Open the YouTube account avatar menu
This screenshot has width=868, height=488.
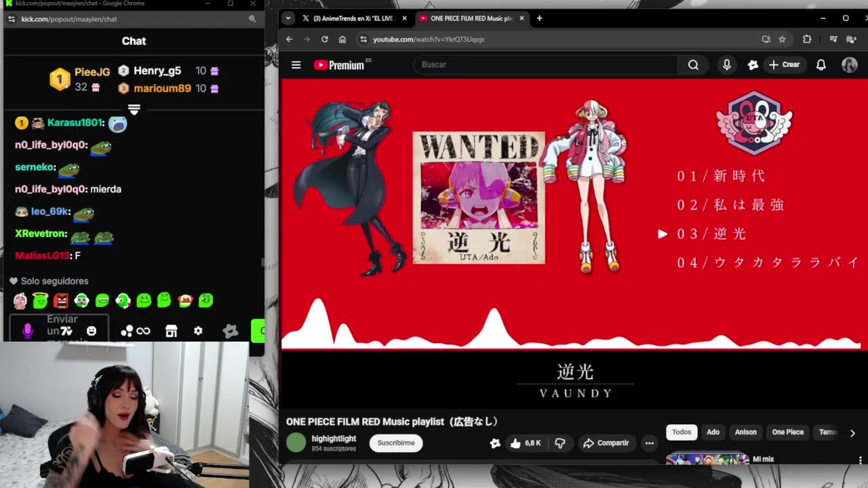(850, 65)
